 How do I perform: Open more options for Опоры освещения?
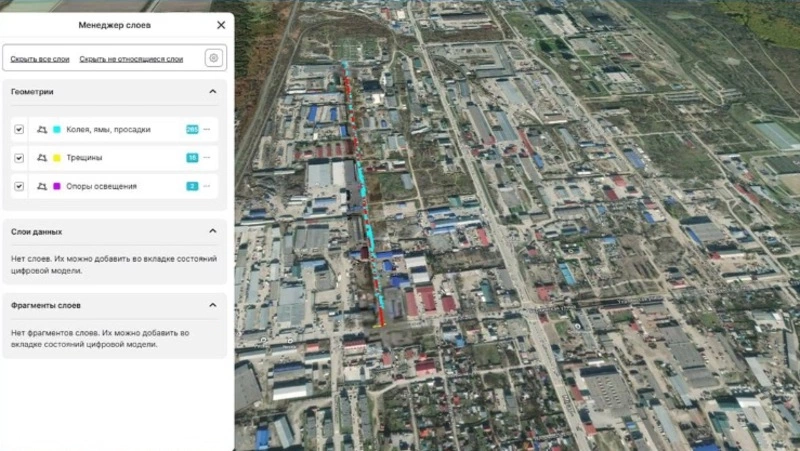click(x=207, y=186)
